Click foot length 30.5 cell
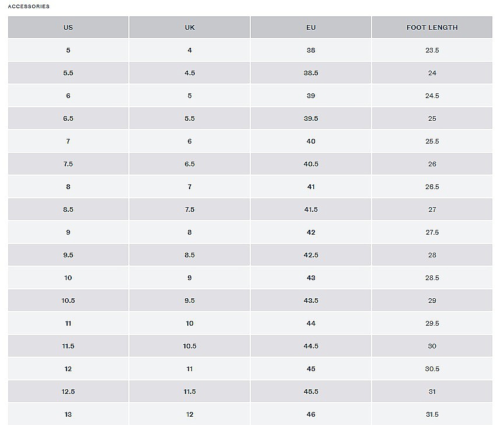The width and height of the screenshot is (504, 426). point(432,369)
